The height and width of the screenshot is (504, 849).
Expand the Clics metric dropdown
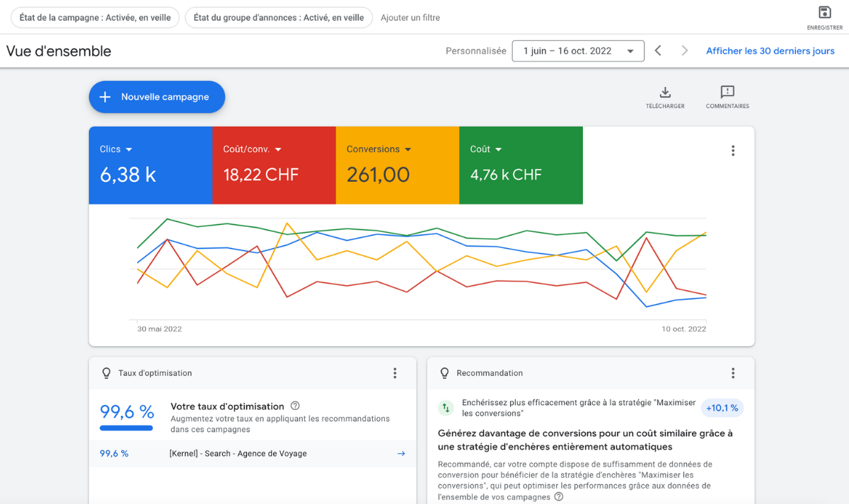point(129,149)
